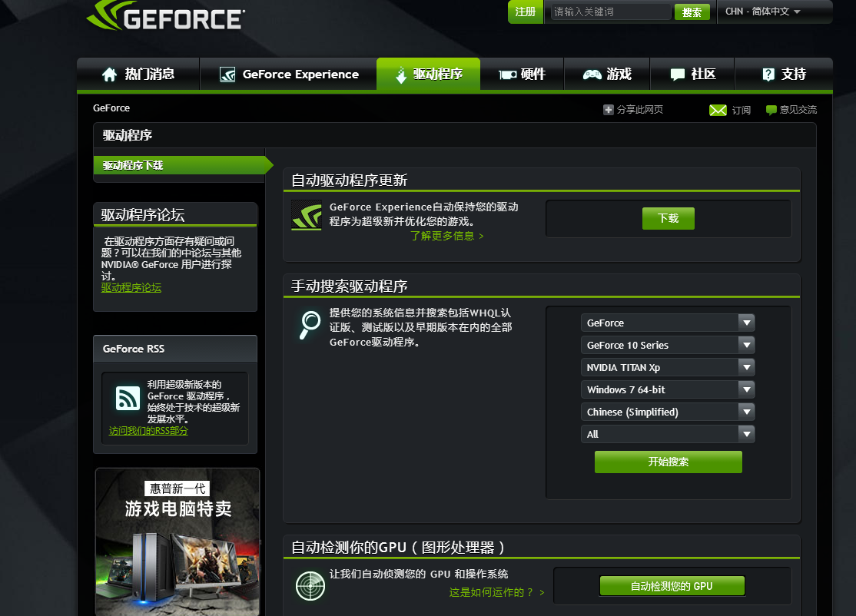Image resolution: width=856 pixels, height=616 pixels.
Task: Click the RSS feed icon
Action: [x=128, y=399]
